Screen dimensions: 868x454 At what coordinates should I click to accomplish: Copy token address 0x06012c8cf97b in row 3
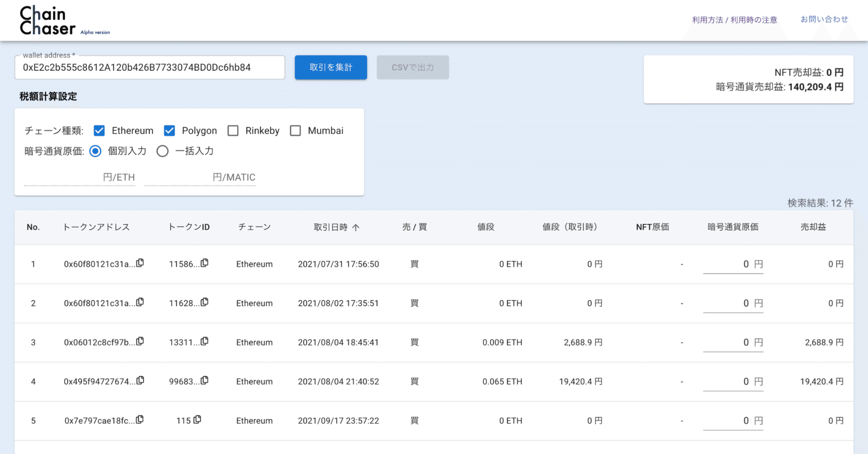[x=141, y=342]
